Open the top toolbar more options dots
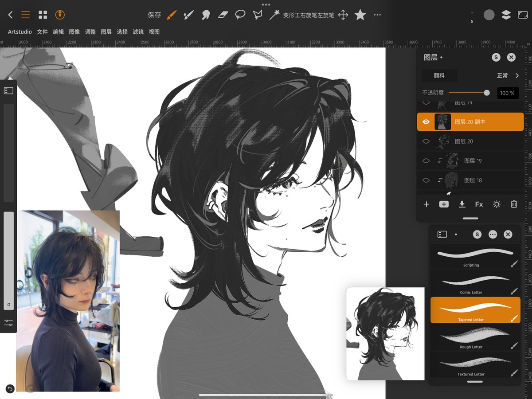The image size is (532, 399). 377,15
